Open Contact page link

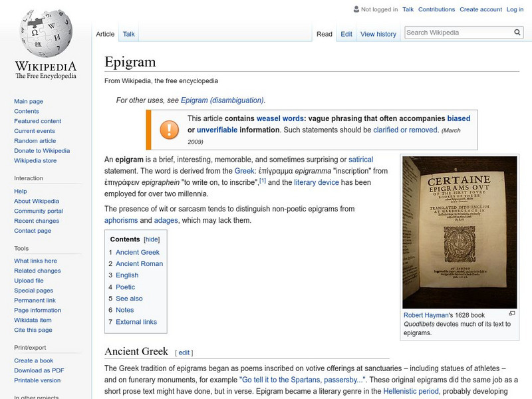coord(33,230)
